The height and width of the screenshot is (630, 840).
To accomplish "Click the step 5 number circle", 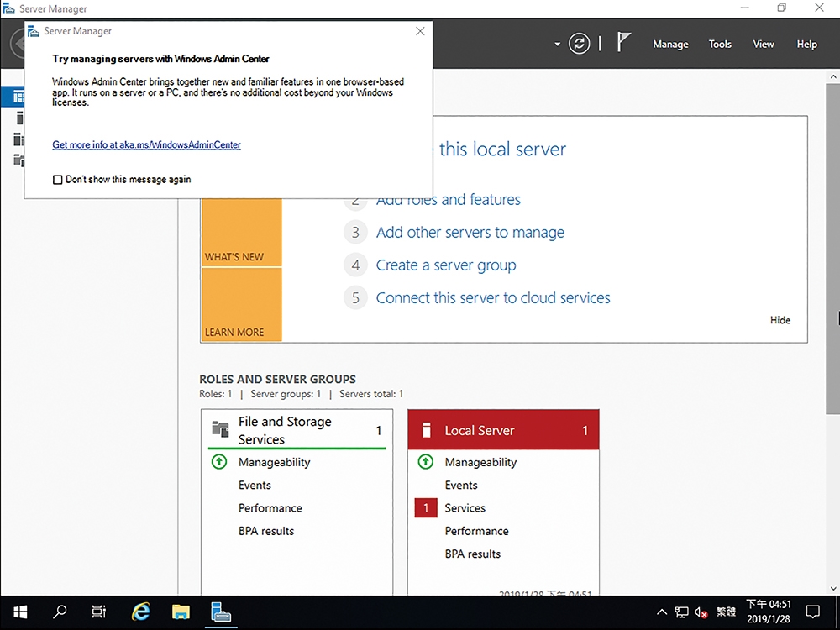I will tap(355, 298).
